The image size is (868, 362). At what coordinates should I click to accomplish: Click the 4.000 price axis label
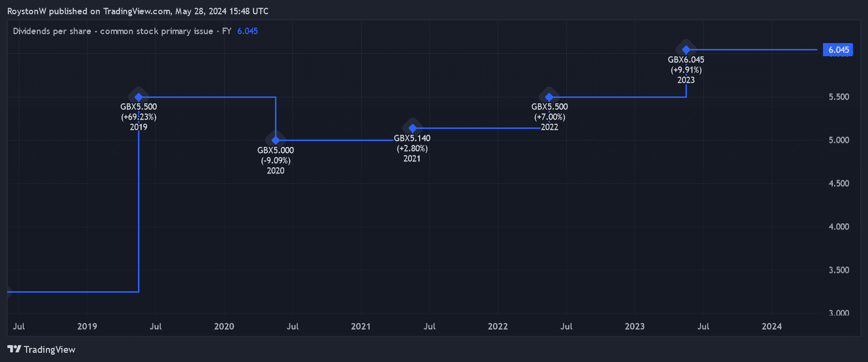(x=838, y=226)
